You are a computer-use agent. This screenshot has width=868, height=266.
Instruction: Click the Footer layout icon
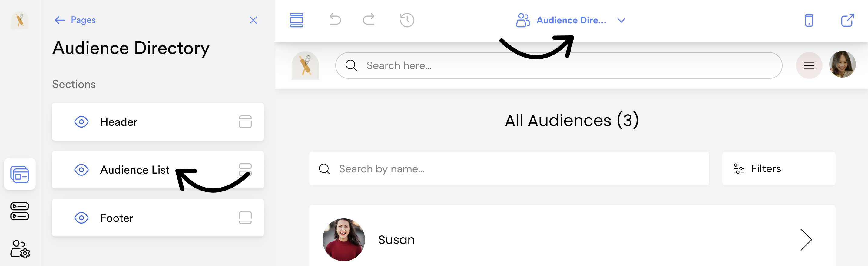(x=245, y=218)
